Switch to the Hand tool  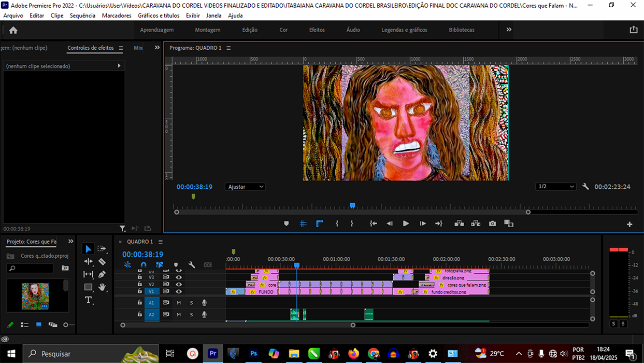tap(102, 287)
